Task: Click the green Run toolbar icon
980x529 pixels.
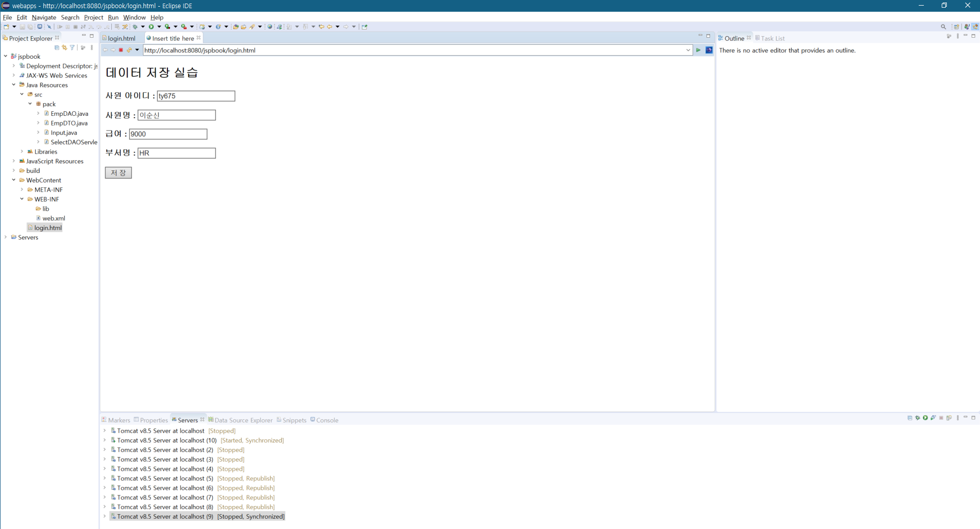Action: (151, 27)
